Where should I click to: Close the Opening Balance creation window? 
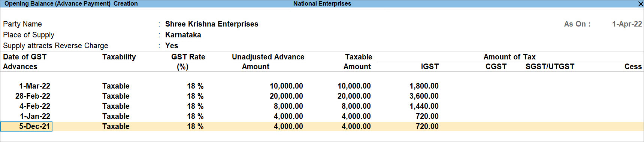[x=640, y=4]
